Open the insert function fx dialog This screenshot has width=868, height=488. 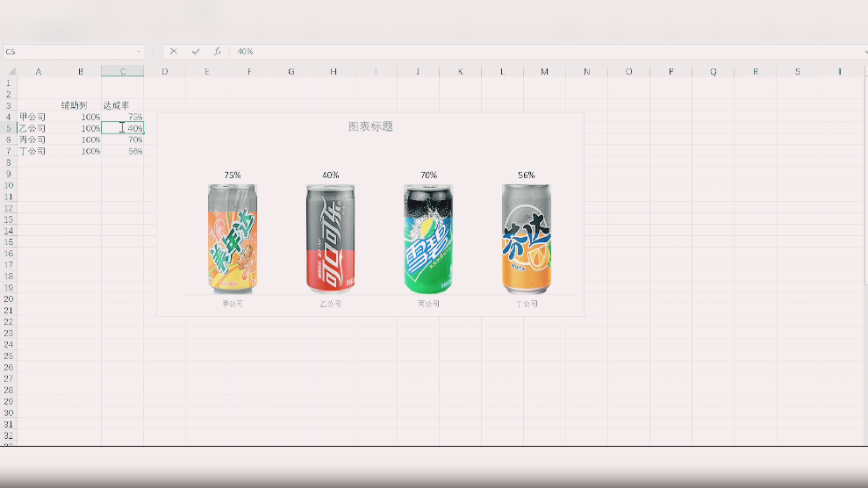tap(218, 52)
